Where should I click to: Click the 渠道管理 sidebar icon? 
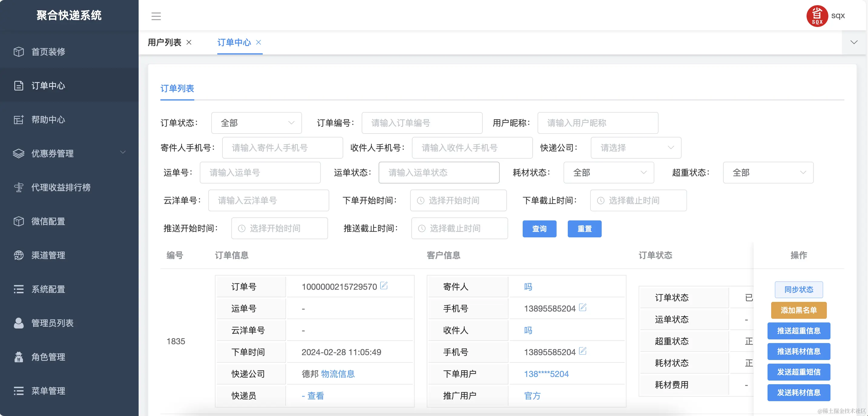18,255
